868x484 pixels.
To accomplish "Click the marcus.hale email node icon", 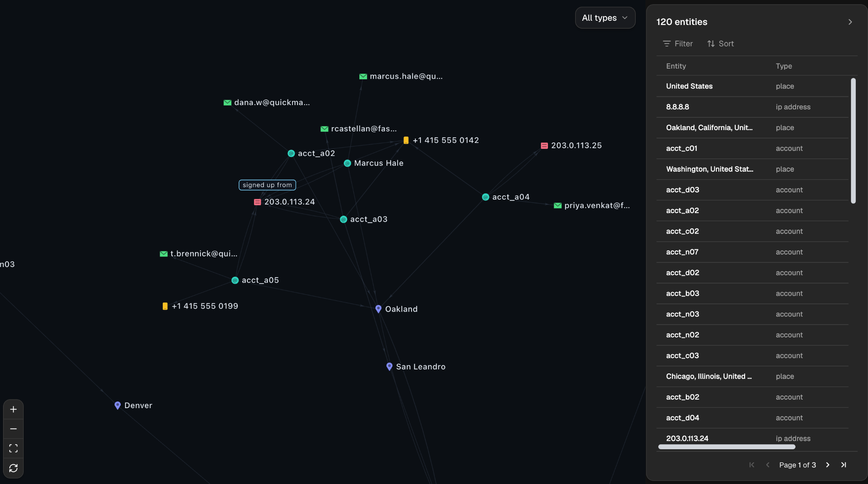I will point(363,76).
